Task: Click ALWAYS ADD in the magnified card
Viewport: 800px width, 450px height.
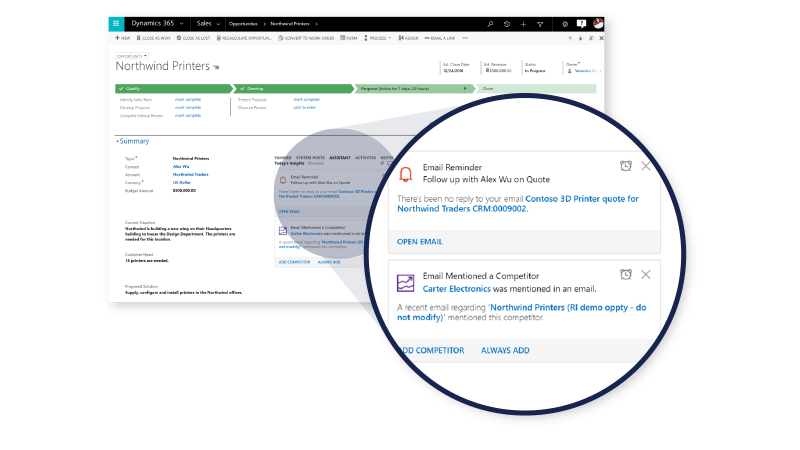Action: pyautogui.click(x=505, y=351)
